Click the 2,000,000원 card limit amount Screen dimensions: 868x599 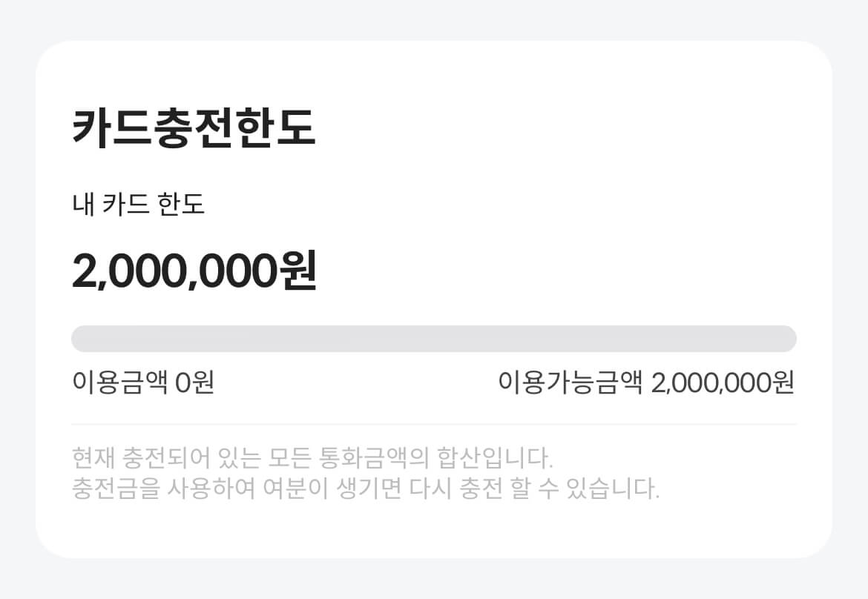[x=193, y=272]
